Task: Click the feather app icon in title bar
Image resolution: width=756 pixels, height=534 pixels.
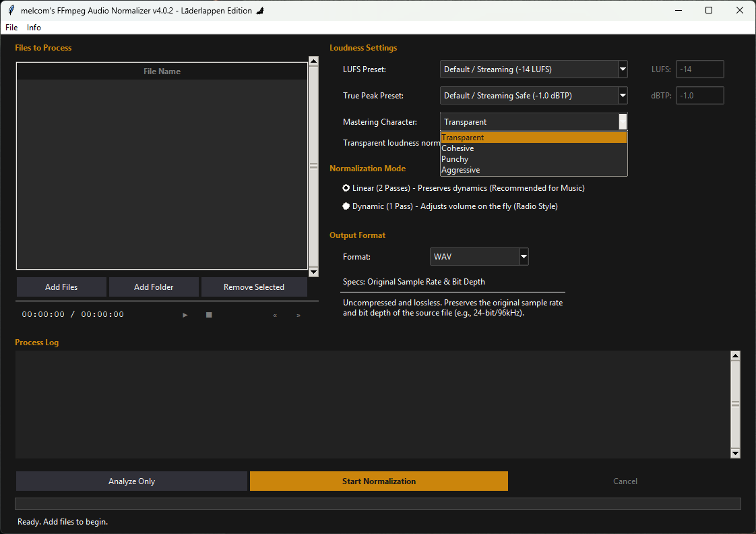Action: pos(11,10)
